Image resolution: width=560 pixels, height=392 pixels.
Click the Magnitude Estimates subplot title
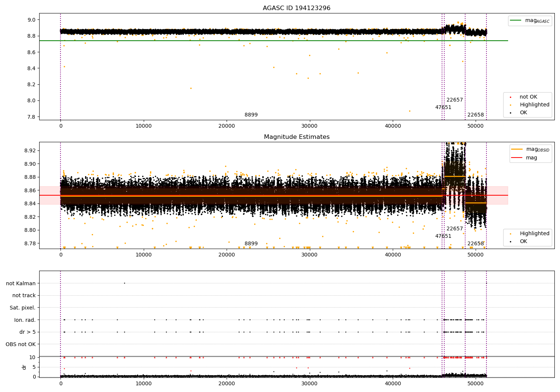click(x=296, y=137)
